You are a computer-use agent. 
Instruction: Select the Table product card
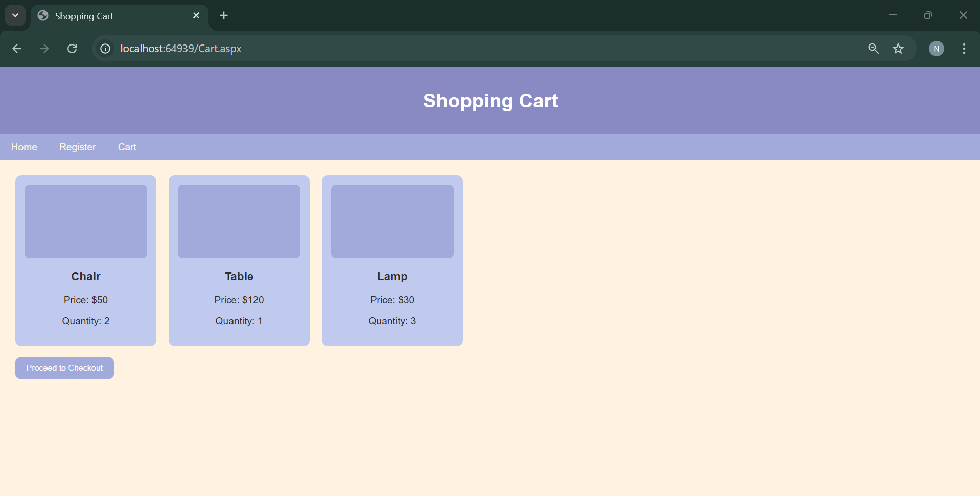[239, 260]
